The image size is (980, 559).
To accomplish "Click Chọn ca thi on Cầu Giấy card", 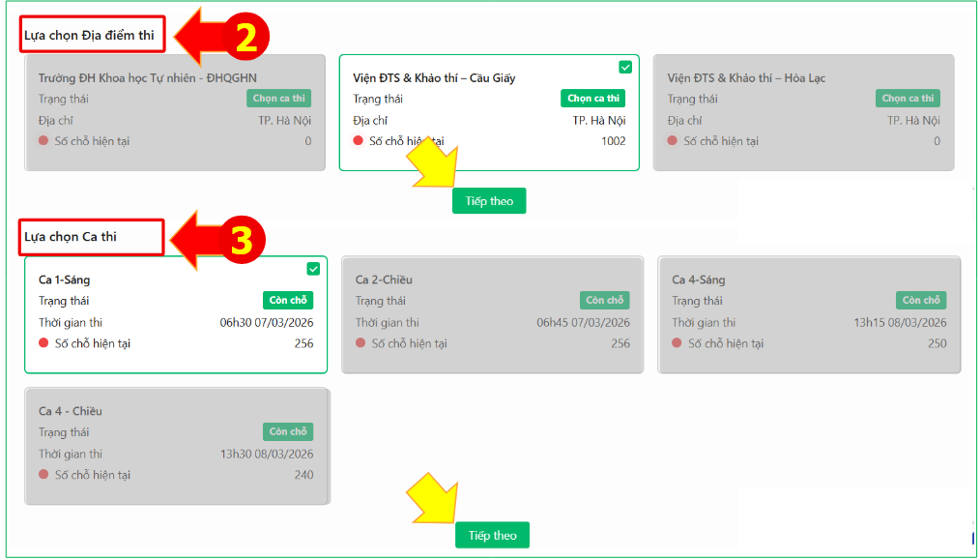I will point(592,99).
